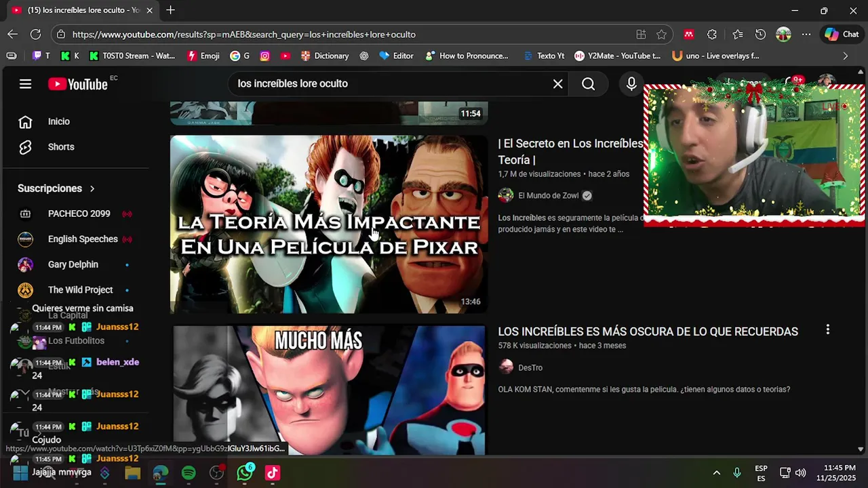The height and width of the screenshot is (488, 868).
Task: Open TOSTO Stream bookmark
Action: pyautogui.click(x=132, y=56)
